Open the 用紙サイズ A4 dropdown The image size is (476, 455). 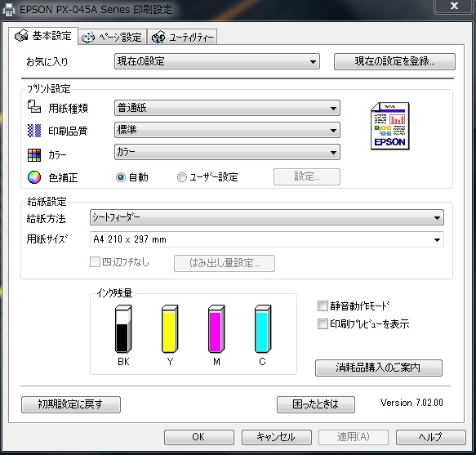point(267,239)
